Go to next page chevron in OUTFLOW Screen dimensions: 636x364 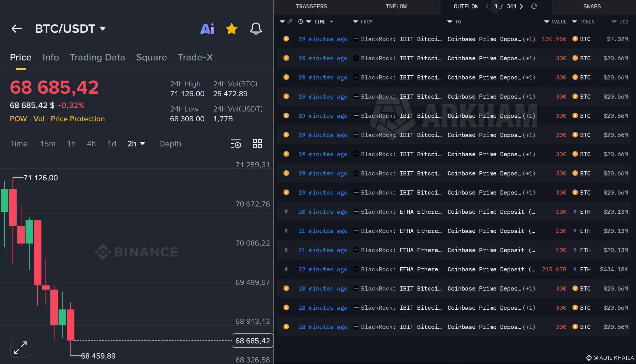pos(521,6)
